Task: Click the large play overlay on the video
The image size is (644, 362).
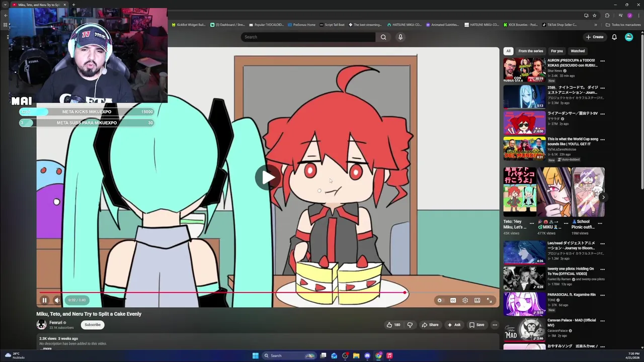Action: pyautogui.click(x=268, y=177)
